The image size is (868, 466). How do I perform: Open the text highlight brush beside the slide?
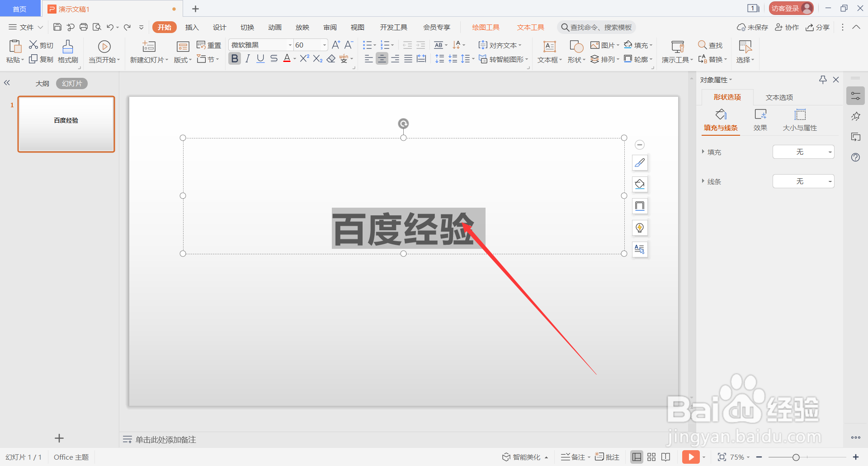[639, 162]
